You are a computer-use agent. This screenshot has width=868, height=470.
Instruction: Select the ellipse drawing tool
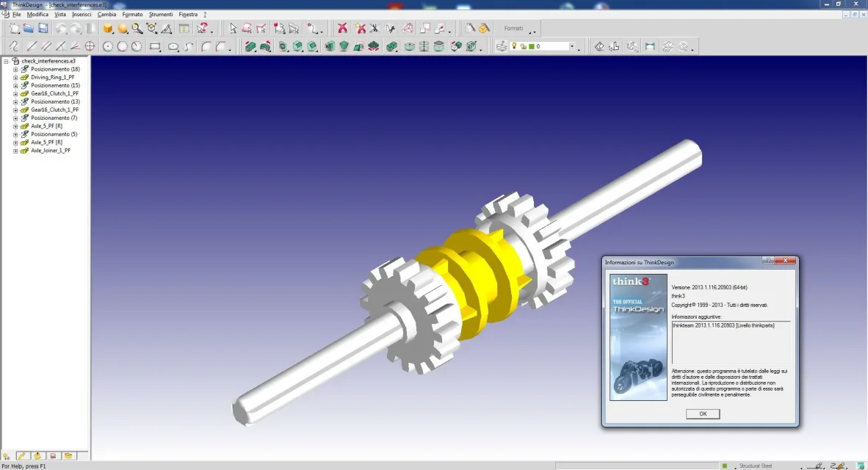point(173,46)
